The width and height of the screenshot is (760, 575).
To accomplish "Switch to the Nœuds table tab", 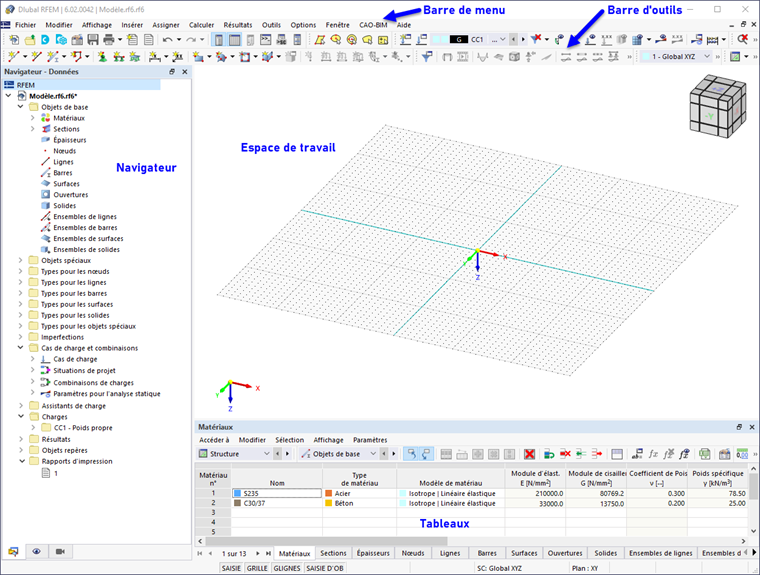I will tap(412, 553).
